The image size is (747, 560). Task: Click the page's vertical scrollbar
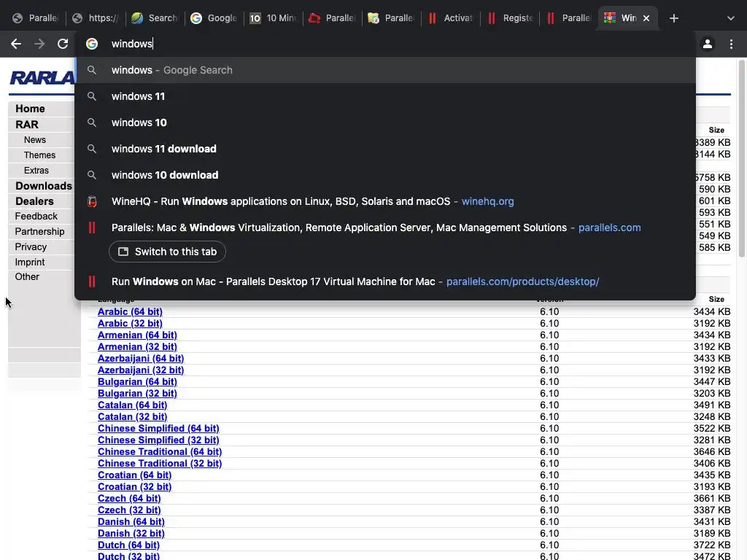tap(742, 159)
